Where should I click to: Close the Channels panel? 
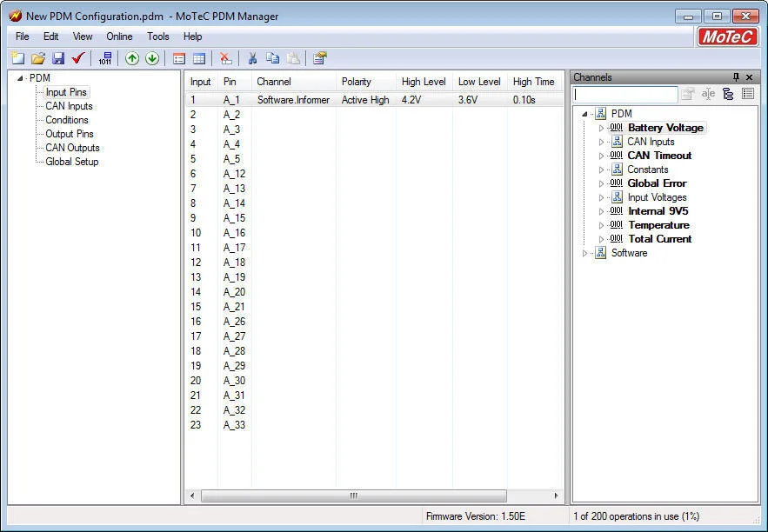tap(749, 76)
